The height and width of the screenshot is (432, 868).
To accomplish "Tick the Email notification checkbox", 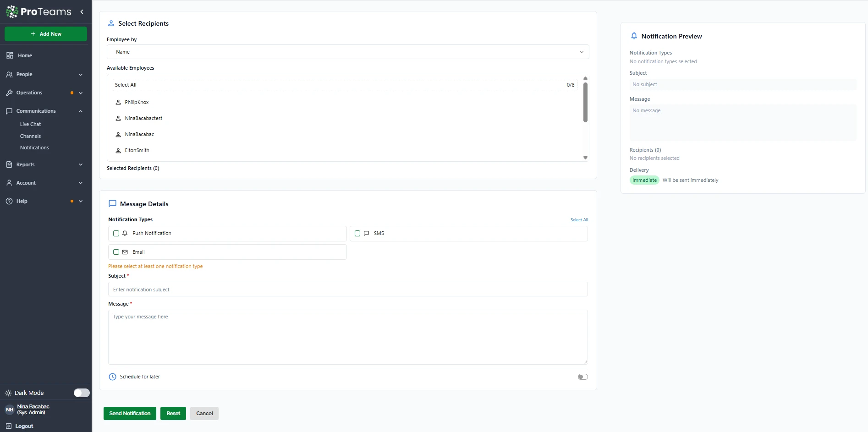I will (x=116, y=252).
